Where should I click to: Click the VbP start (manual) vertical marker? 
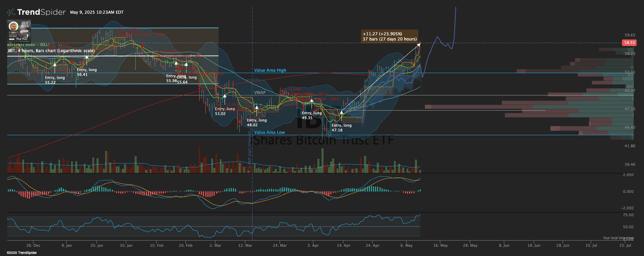tap(250, 151)
